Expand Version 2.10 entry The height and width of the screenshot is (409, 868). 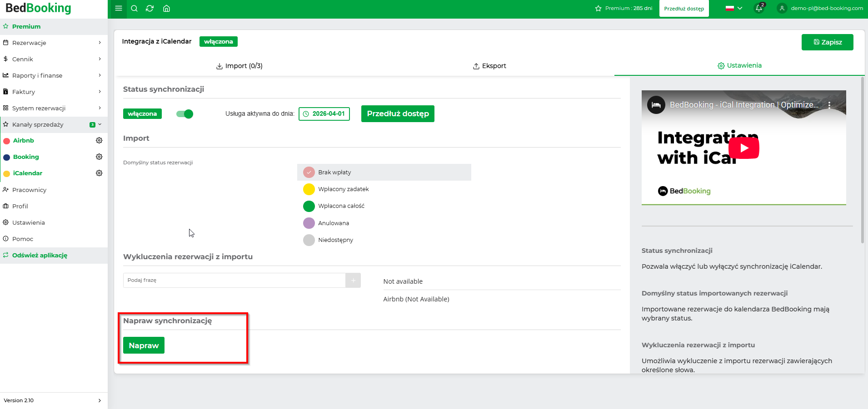pos(54,400)
